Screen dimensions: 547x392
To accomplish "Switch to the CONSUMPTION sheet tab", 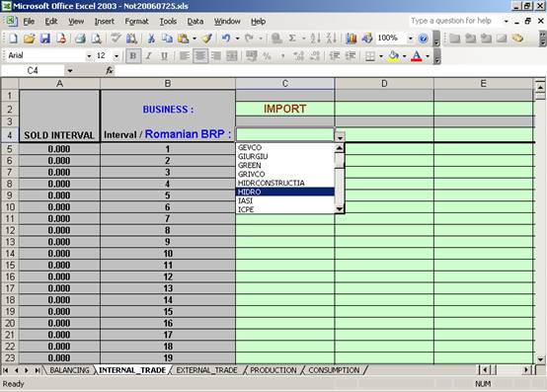I will coord(334,370).
